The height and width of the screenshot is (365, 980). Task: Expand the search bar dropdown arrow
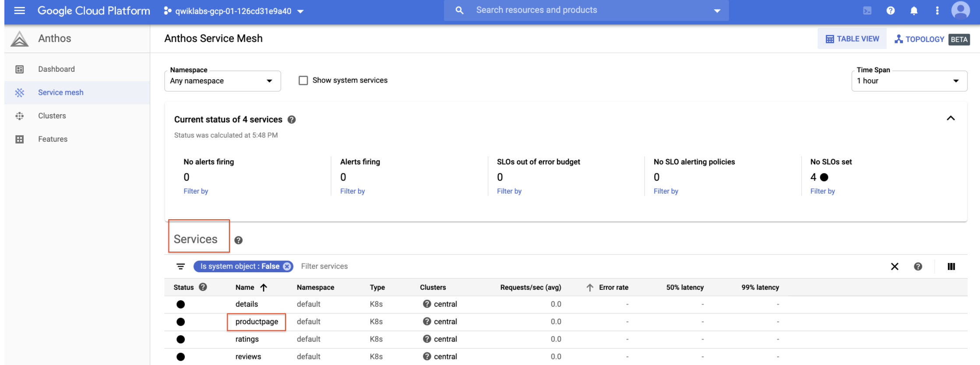coord(717,11)
